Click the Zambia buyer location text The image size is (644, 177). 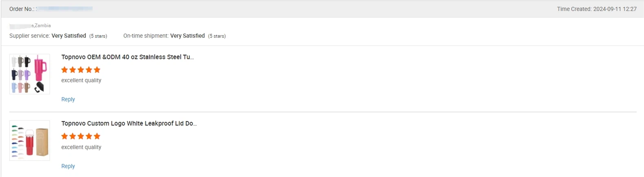42,26
